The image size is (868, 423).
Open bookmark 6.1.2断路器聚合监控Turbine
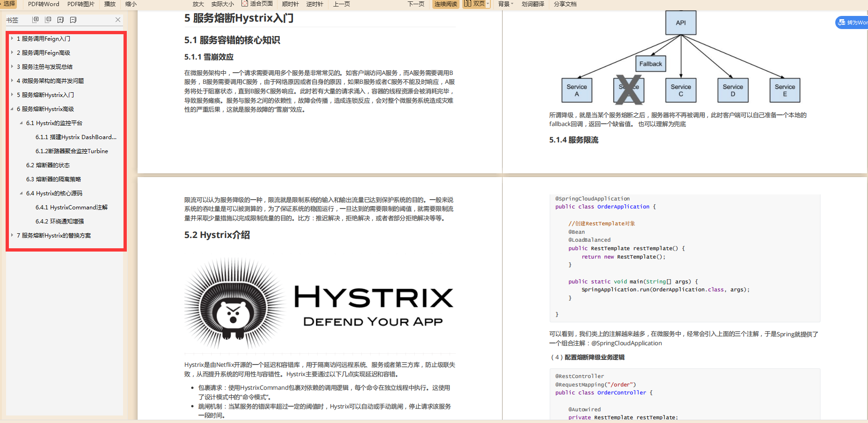(72, 151)
